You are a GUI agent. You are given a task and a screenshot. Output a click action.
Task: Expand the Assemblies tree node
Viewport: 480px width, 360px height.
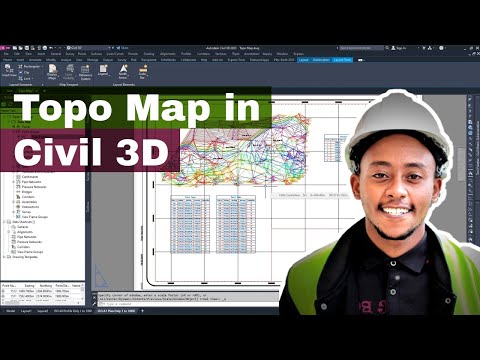[x=14, y=202]
